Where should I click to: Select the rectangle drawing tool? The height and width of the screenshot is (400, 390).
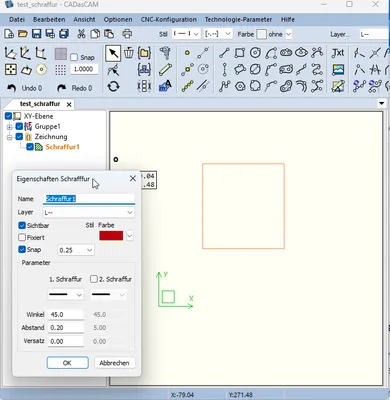[x=240, y=53]
